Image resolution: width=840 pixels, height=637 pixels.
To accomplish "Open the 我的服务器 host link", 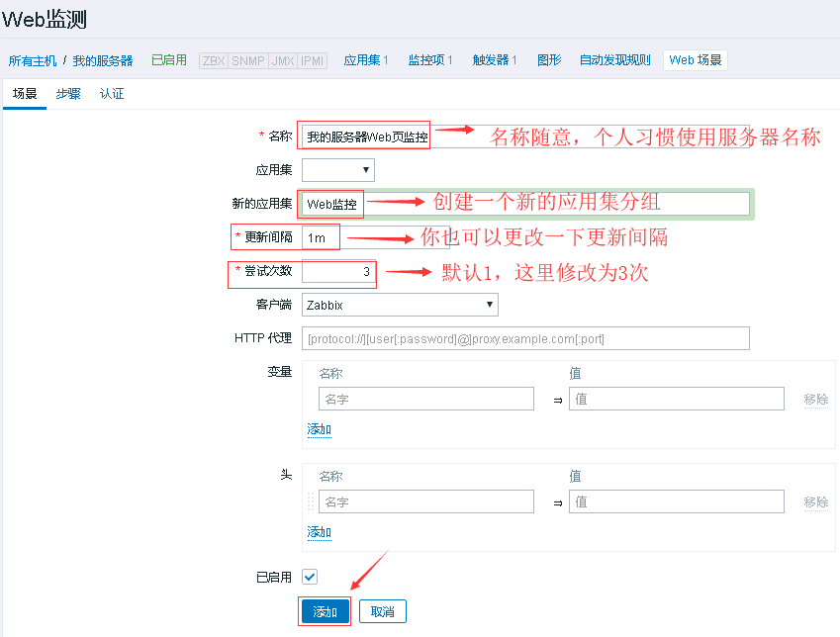I will tap(102, 60).
